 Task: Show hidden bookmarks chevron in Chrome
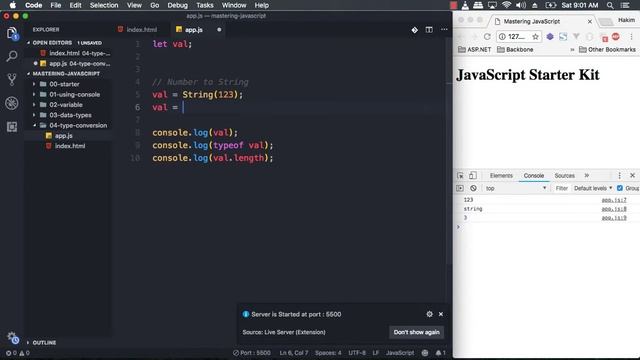pyautogui.click(x=572, y=49)
